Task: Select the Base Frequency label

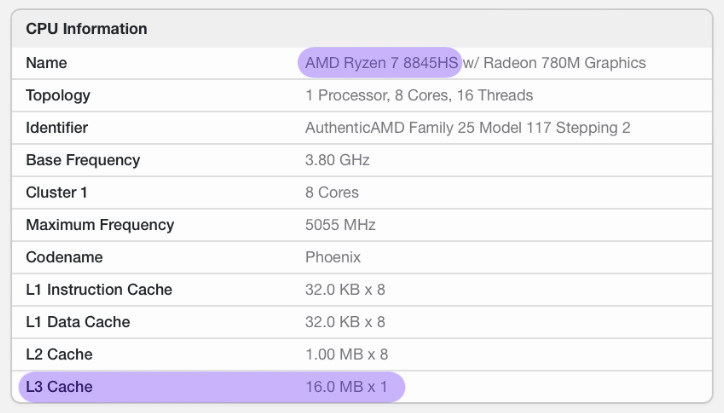Action: coord(83,160)
